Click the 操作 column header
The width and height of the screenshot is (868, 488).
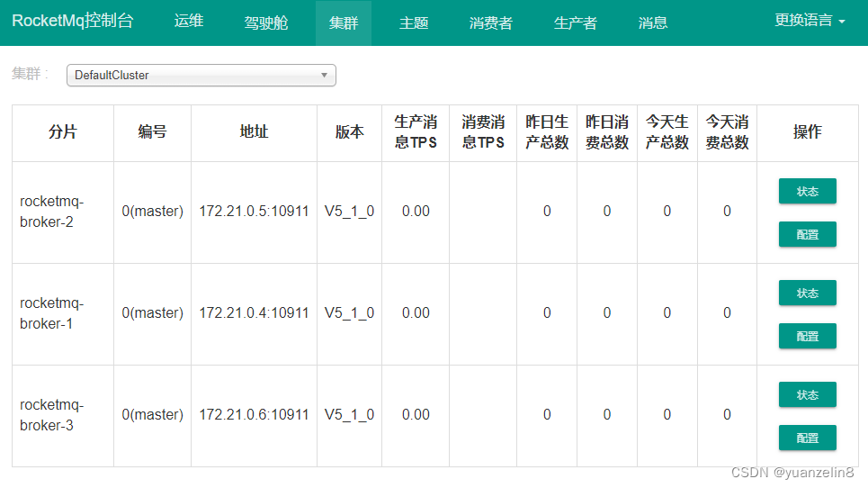click(x=808, y=131)
